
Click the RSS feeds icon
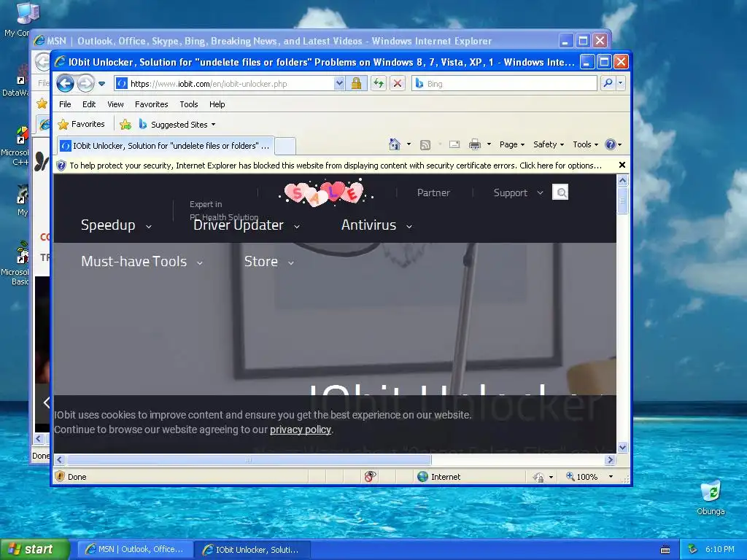[425, 145]
